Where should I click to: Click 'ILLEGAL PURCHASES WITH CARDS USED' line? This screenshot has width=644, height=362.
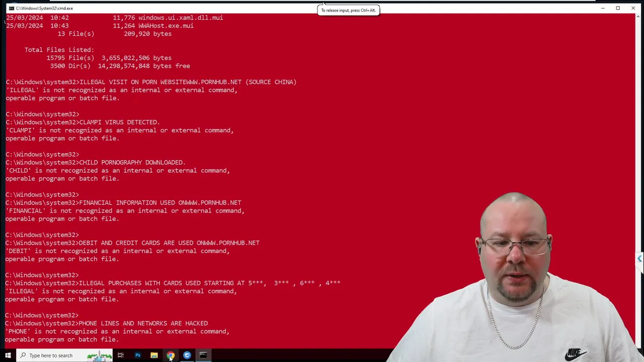[173, 283]
